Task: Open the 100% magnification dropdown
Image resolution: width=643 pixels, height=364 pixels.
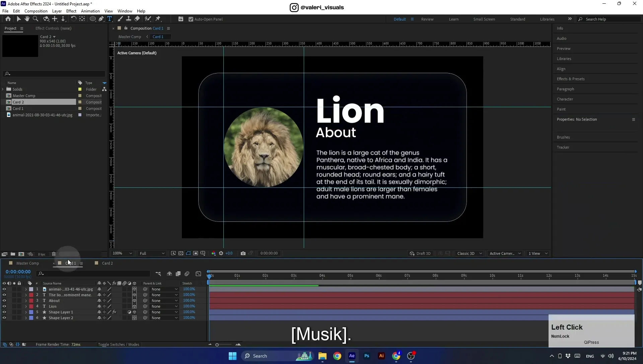Action: point(122,253)
